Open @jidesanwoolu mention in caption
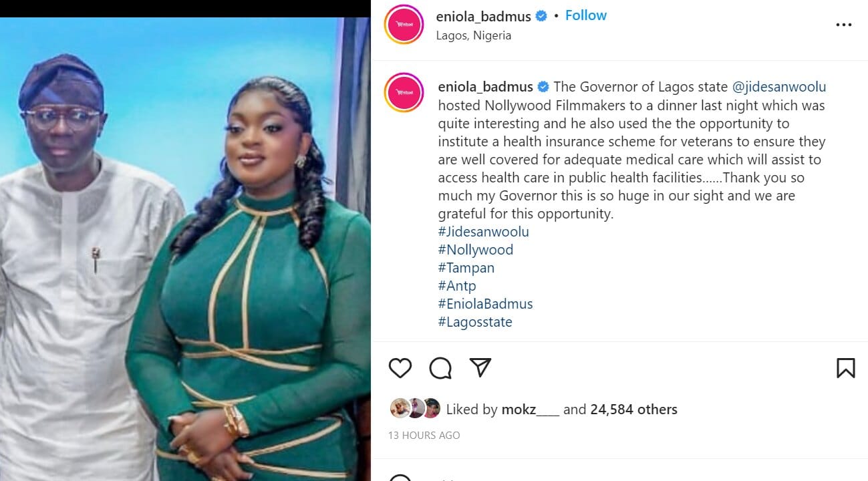Viewport: 868px width, 481px height. 779,87
